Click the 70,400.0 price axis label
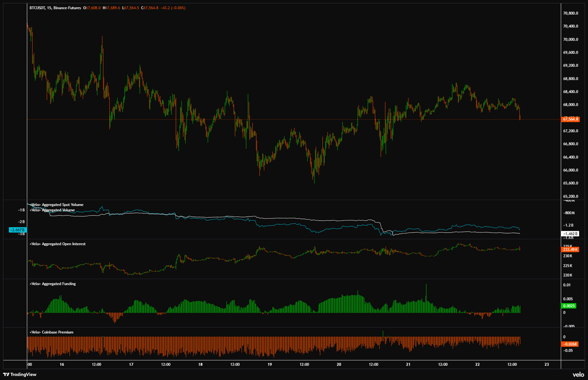The image size is (588, 380). [x=571, y=26]
